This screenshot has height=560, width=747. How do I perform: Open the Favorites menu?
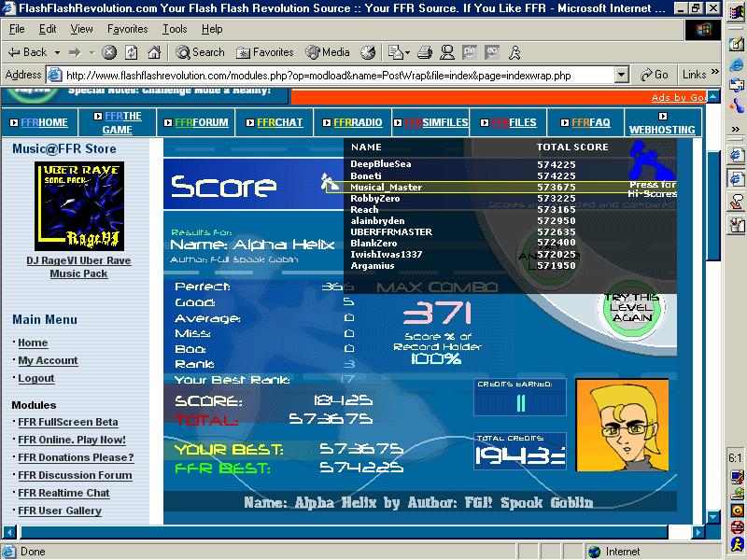(x=127, y=29)
